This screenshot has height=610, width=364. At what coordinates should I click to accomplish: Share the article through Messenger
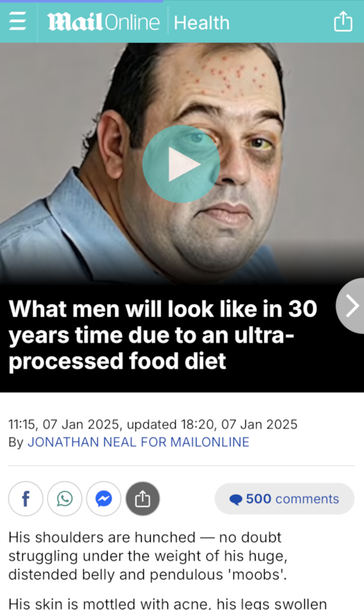[104, 498]
